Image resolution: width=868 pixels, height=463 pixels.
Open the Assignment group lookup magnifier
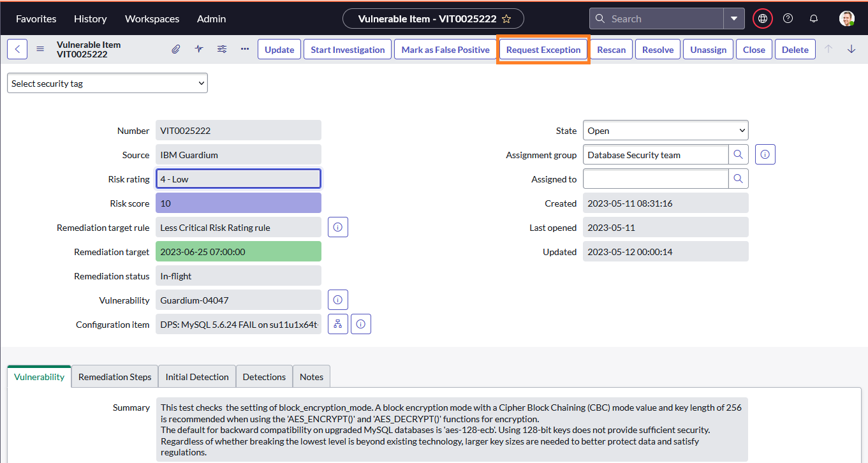(738, 154)
